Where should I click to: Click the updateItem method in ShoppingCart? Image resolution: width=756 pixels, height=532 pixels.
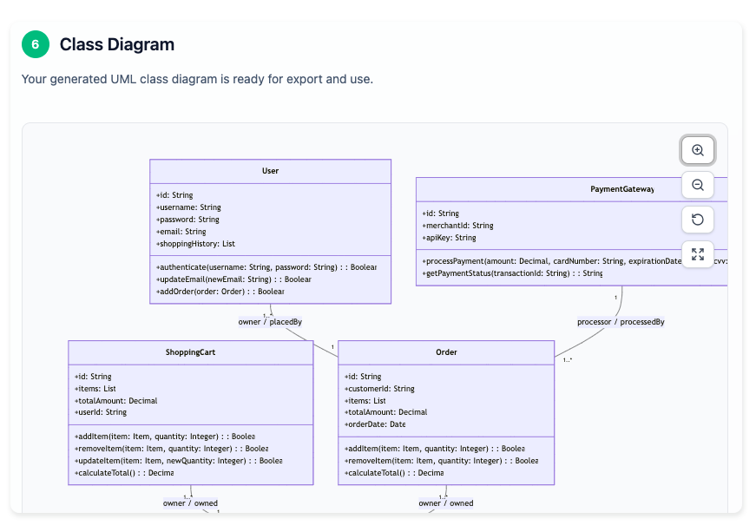[179, 461]
